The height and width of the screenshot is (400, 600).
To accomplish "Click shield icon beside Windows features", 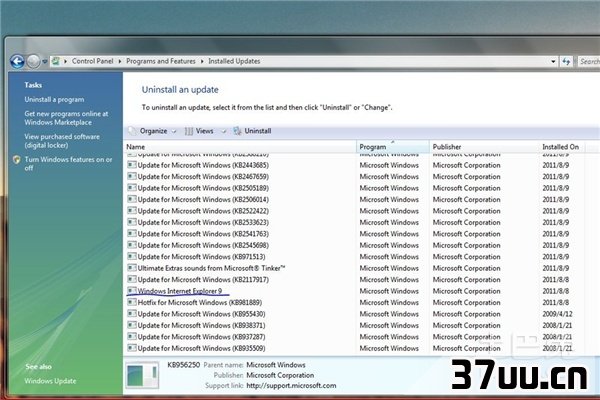I will tap(16, 160).
